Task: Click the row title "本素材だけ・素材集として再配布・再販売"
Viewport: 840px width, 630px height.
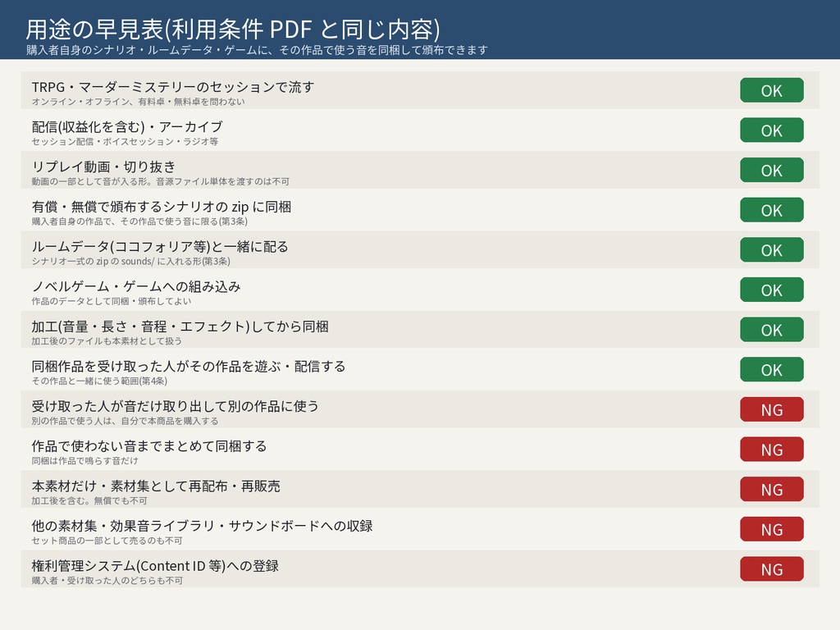Action: [x=155, y=486]
